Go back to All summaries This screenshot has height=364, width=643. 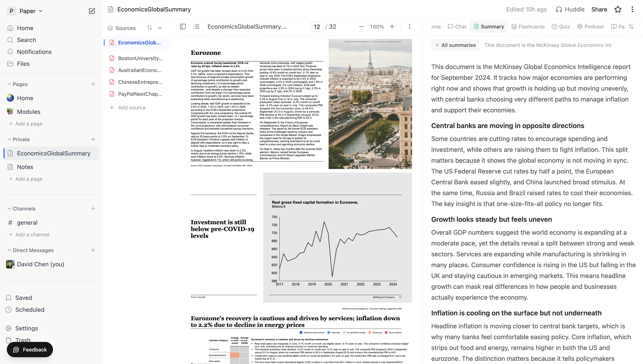coord(455,45)
